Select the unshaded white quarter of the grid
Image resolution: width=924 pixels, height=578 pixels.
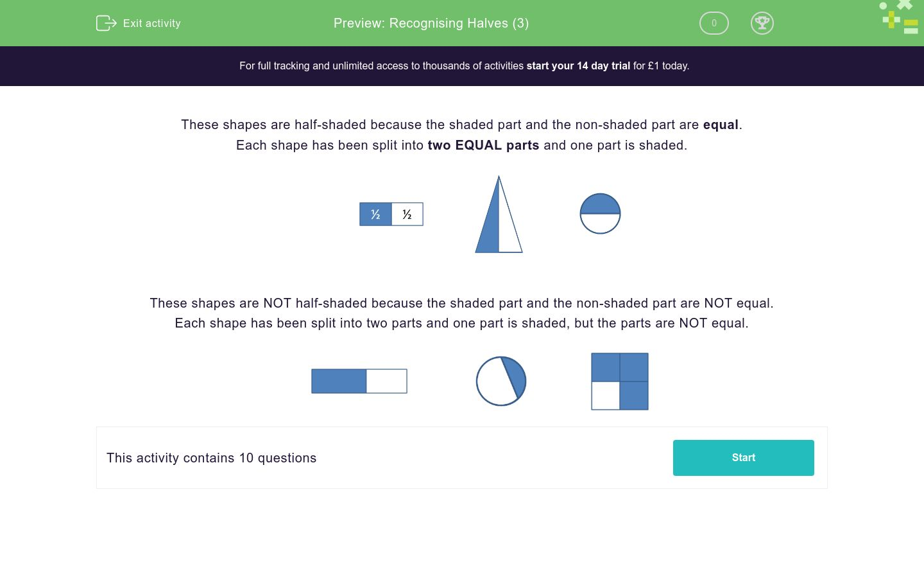(606, 396)
